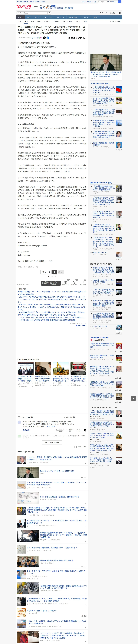This screenshot has width=138, height=644.
Task: Click the 共感した reaction face icon
Action: [x=58, y=430]
